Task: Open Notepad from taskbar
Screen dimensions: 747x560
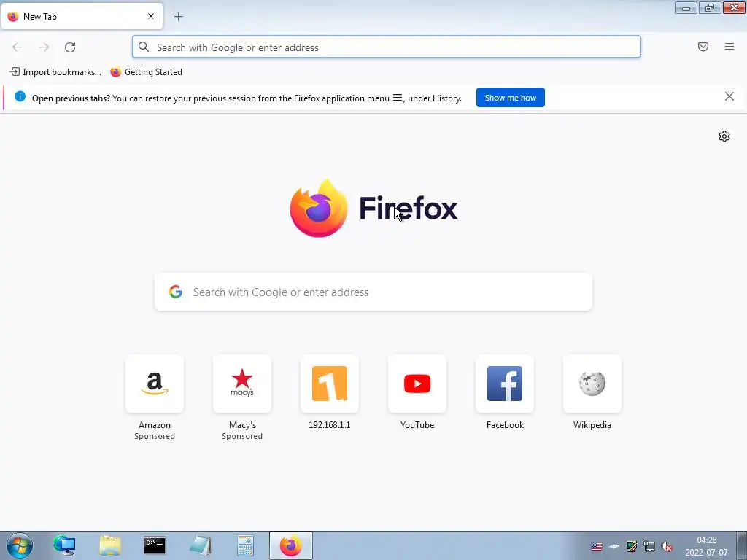Action: 200,545
